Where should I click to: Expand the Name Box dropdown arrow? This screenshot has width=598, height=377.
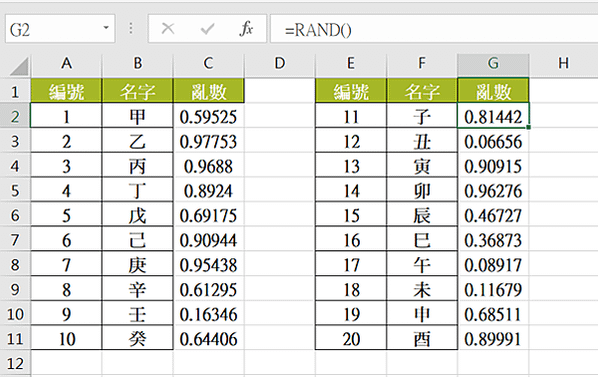tap(106, 28)
